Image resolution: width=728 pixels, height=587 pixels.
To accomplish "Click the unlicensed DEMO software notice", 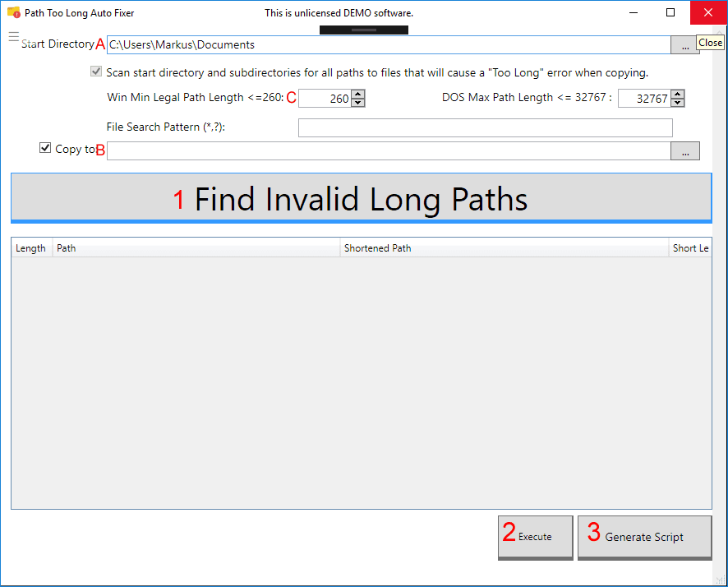I will click(339, 13).
